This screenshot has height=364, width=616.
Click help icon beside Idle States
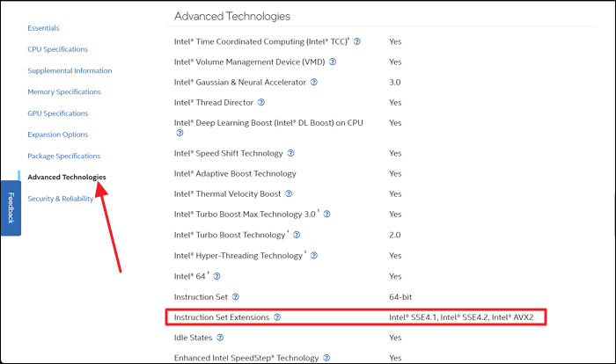coord(220,337)
